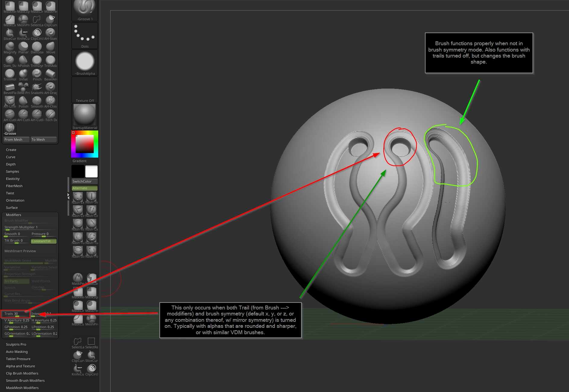Open the Alpha and Texture submenu
The width and height of the screenshot is (569, 392).
pos(20,366)
